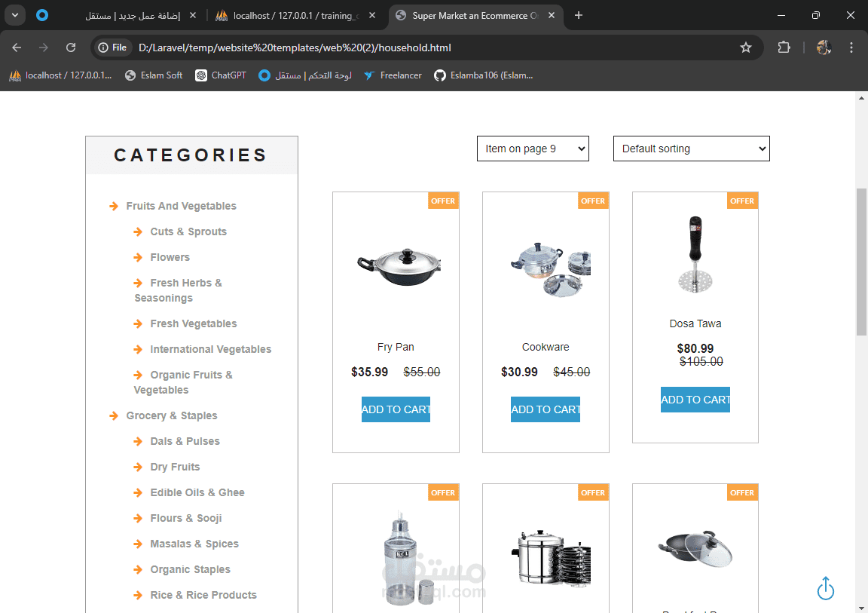
Task: Open Grocery & Staples category
Action: 172,415
